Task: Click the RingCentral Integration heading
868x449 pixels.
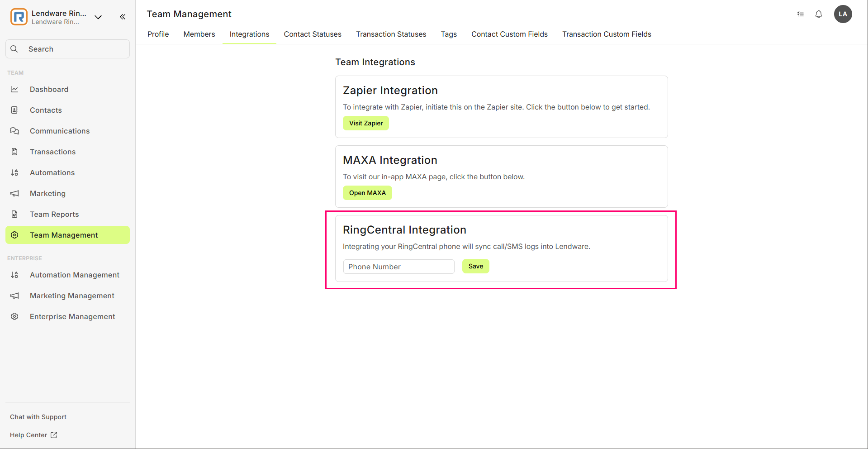Action: pyautogui.click(x=404, y=230)
